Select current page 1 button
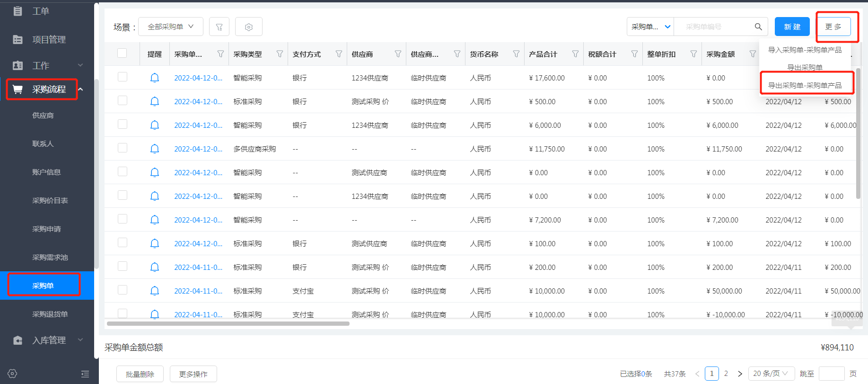The width and height of the screenshot is (868, 384). pyautogui.click(x=712, y=374)
